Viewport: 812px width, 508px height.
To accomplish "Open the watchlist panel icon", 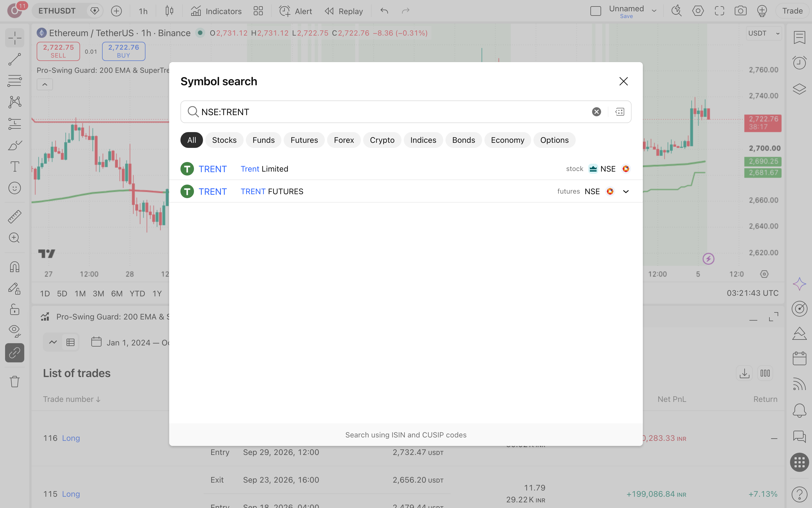I will (800, 38).
